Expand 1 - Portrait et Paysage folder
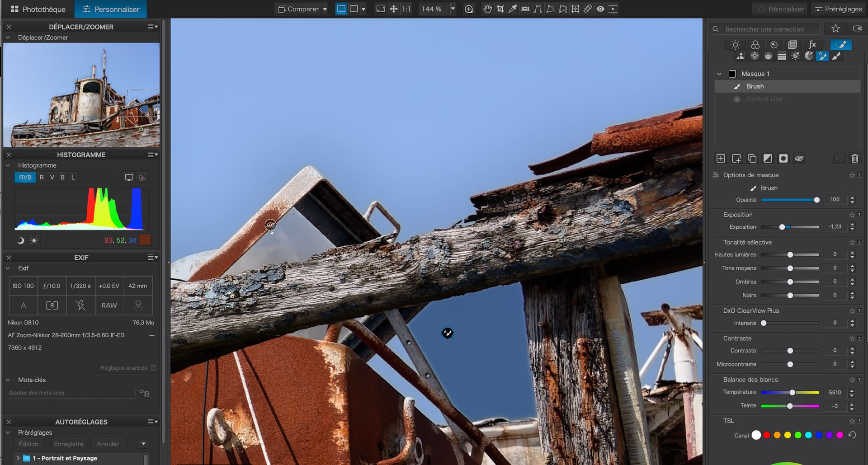The width and height of the screenshot is (868, 465). (18, 458)
